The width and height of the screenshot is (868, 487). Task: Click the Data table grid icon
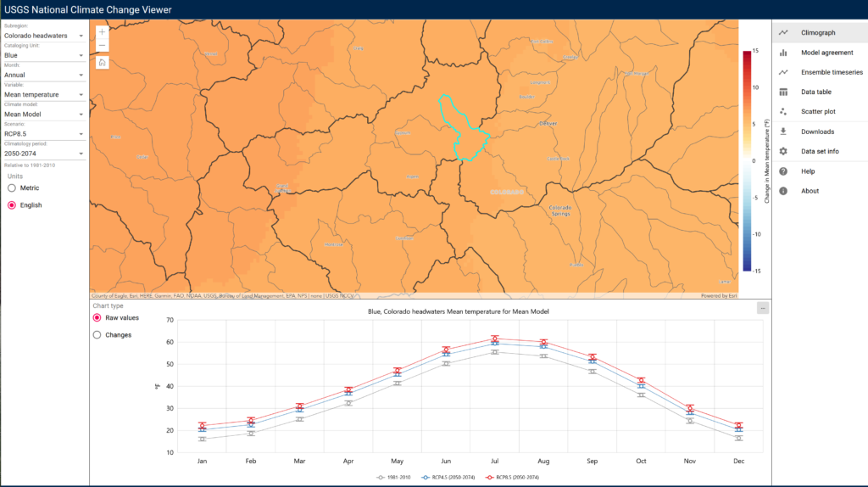point(783,92)
